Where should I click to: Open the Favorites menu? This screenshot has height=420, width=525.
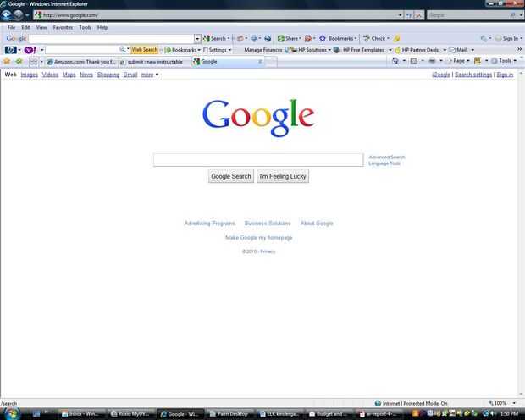click(x=63, y=27)
